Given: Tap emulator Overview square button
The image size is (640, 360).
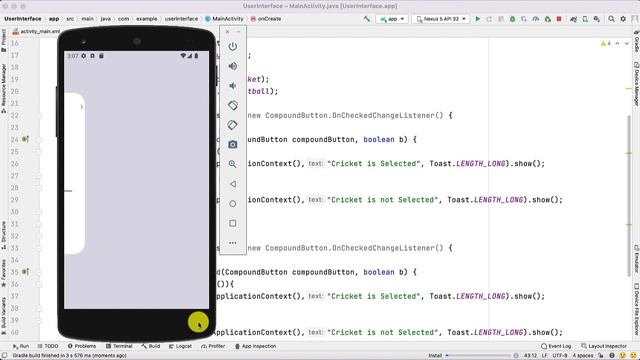Looking at the screenshot, I should (x=233, y=223).
